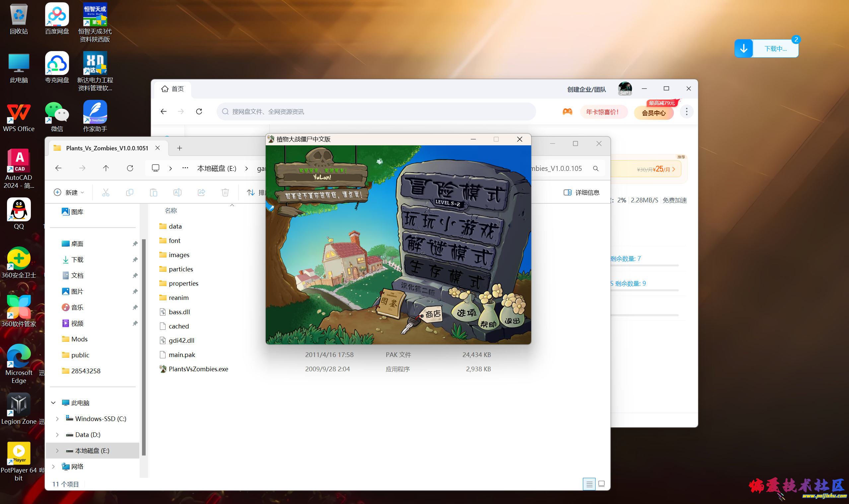
Task: Click the Adventure mode tombstone button
Action: tap(455, 191)
